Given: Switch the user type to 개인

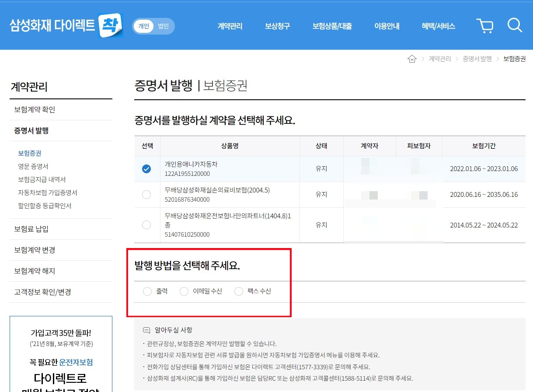Looking at the screenshot, I should click(x=143, y=26).
